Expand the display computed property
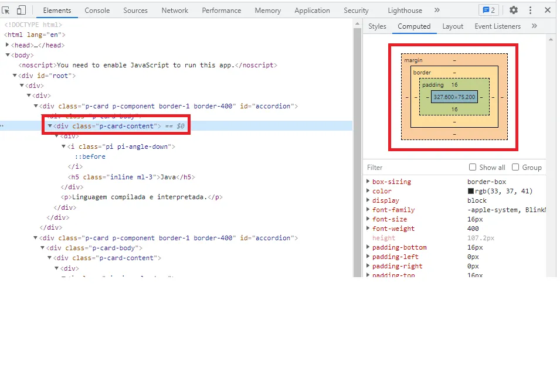The height and width of the screenshot is (392, 560). click(368, 200)
